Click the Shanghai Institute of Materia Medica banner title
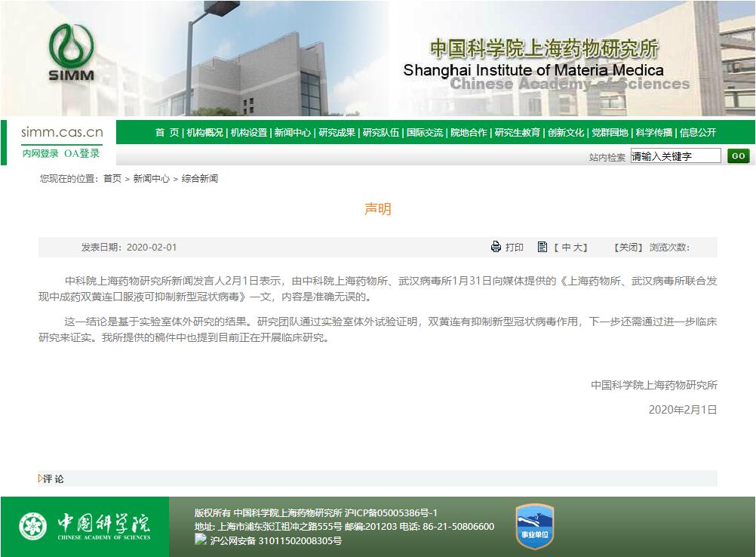The image size is (756, 557). [x=533, y=70]
